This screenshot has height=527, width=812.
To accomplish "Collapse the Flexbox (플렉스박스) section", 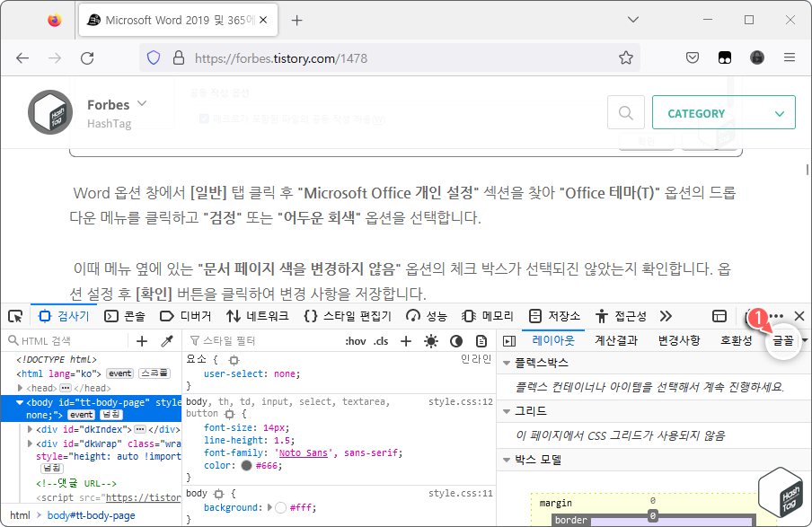I will (507, 364).
